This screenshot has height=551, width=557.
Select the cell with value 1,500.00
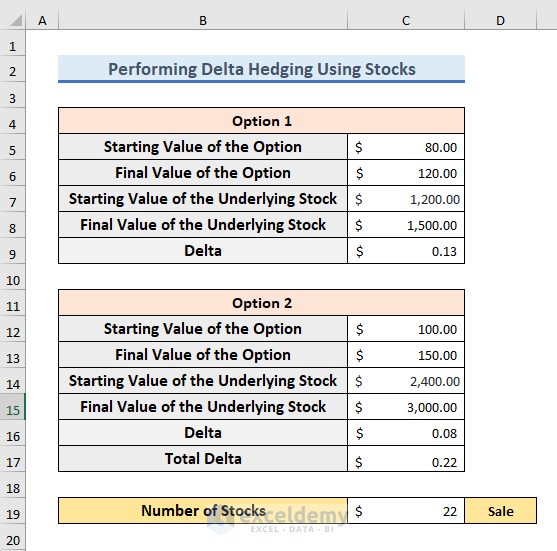(x=406, y=225)
